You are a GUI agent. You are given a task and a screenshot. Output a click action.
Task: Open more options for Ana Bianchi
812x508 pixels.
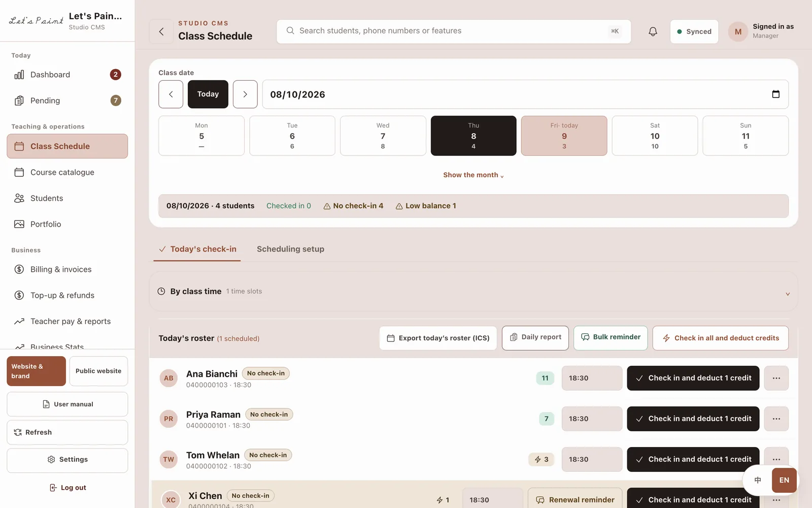[x=776, y=378]
